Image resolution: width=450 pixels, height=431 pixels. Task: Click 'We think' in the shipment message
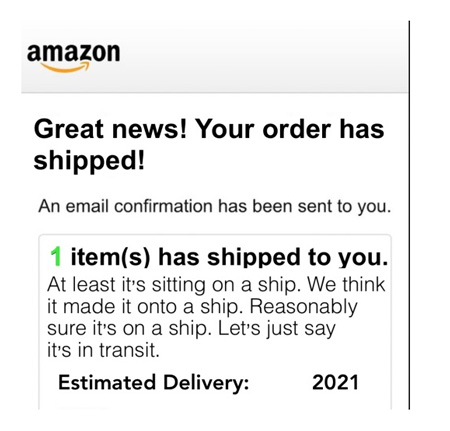click(346, 284)
